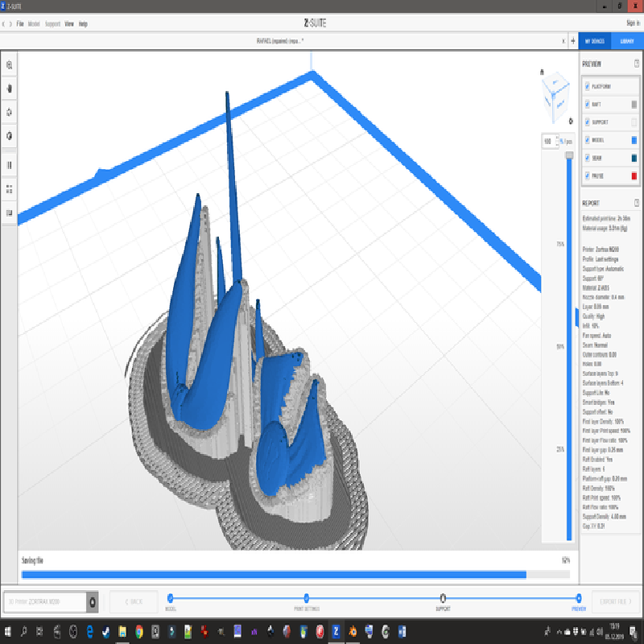Screen dimensions: 644x644
Task: Click the home view icon above cube
Action: pos(545,70)
